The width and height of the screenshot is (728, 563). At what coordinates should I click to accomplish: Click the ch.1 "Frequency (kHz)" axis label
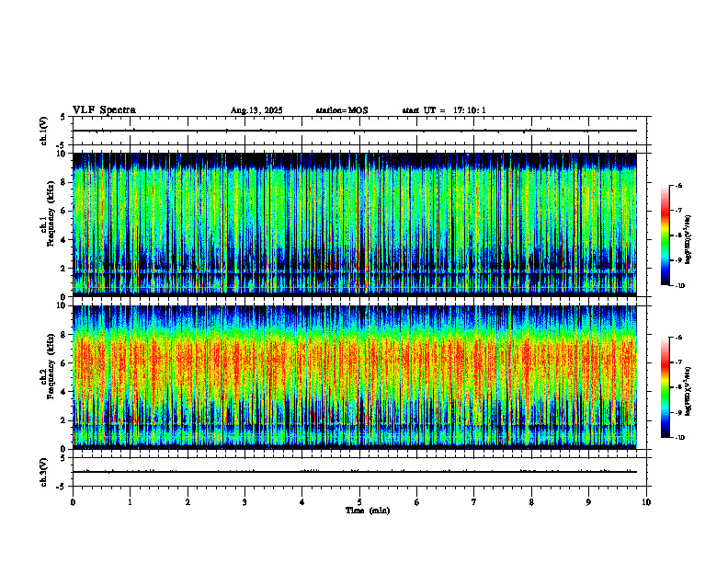(51, 213)
